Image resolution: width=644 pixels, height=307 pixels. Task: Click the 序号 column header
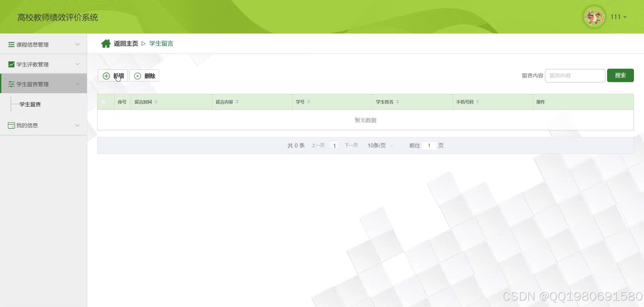pos(122,102)
